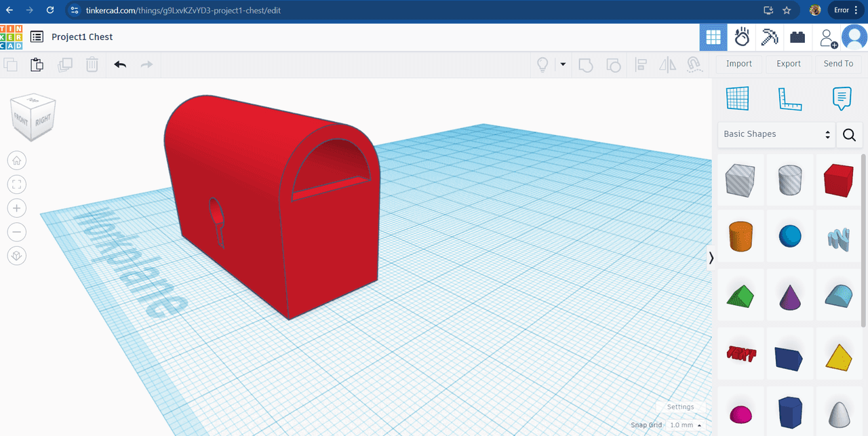Open the Basic Shapes dropdown

(776, 134)
